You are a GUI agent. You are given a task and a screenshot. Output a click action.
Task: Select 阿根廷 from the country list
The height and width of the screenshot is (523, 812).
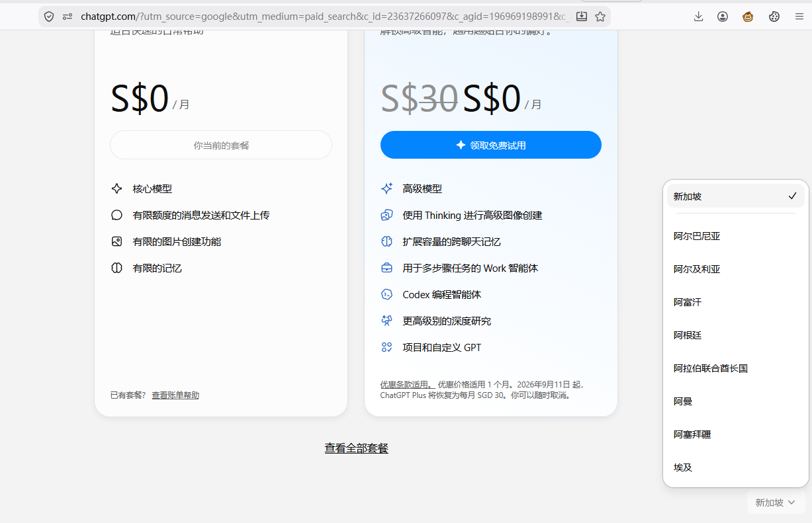pyautogui.click(x=736, y=335)
